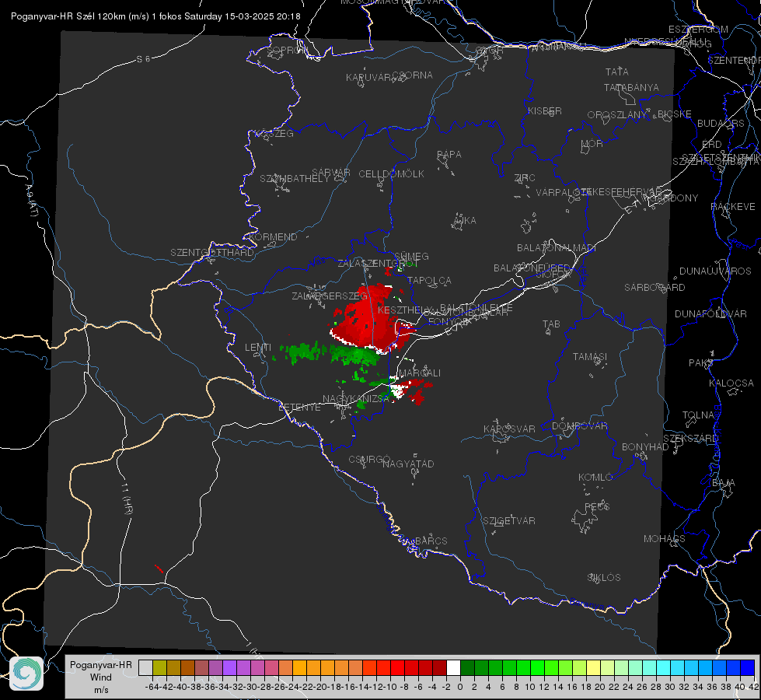The height and width of the screenshot is (700, 761).
Task: Select the olive swatch between -64 and -42
Action: pyautogui.click(x=159, y=667)
